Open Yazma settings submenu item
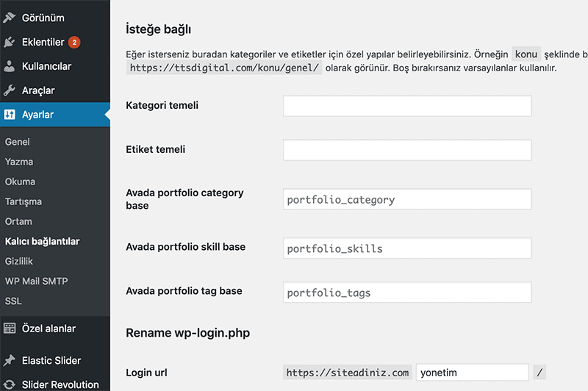This screenshot has width=588, height=391. tap(19, 162)
